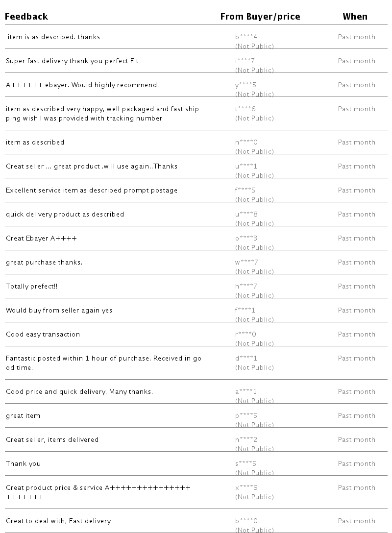This screenshot has width=392, height=533.
Task: Click the From Buyer/price column header
Action: point(260,17)
